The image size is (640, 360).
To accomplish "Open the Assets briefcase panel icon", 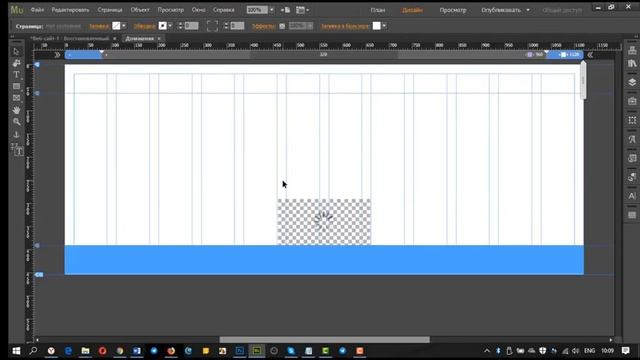I will click(x=632, y=101).
